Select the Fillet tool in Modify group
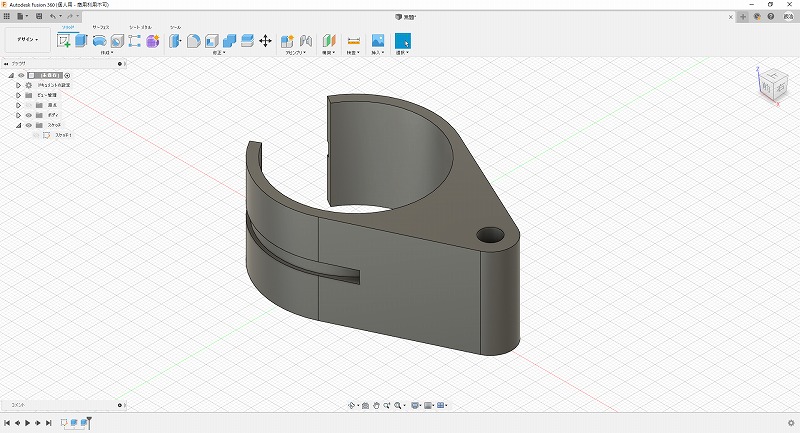The image size is (800, 433). pos(194,41)
